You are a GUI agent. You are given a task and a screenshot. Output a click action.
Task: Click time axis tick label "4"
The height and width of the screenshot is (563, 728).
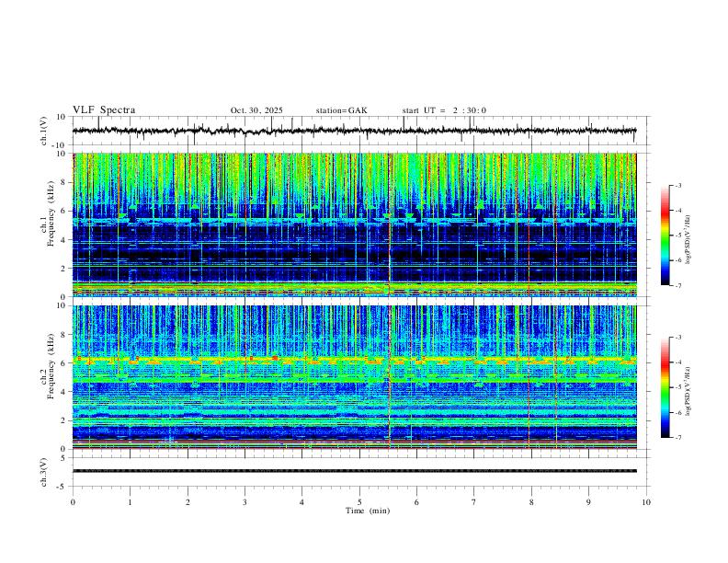coord(301,502)
